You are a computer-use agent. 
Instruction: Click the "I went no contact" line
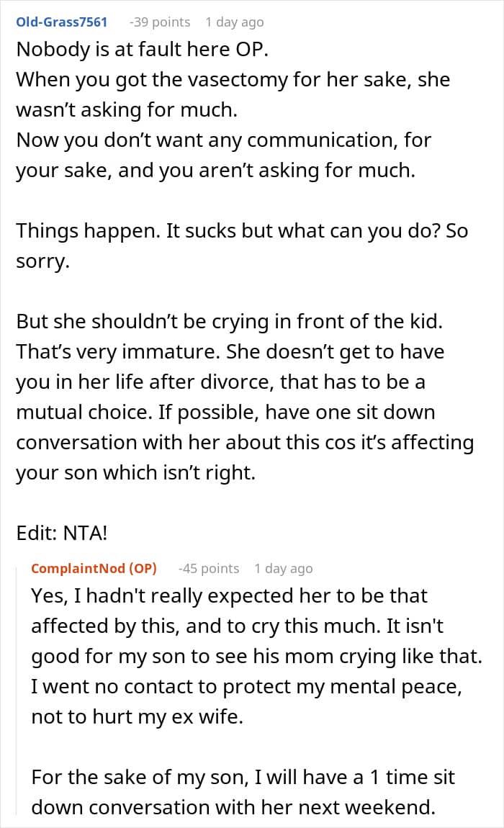(x=245, y=687)
